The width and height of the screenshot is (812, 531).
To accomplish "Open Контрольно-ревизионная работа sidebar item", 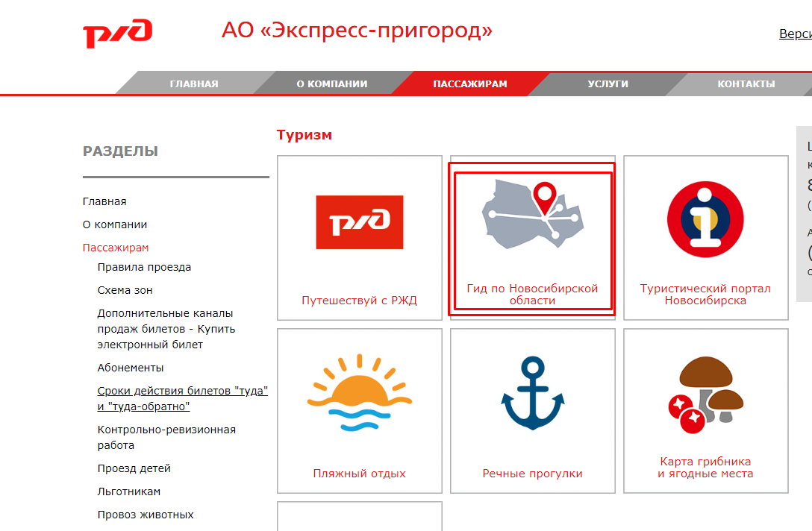I will [x=166, y=437].
